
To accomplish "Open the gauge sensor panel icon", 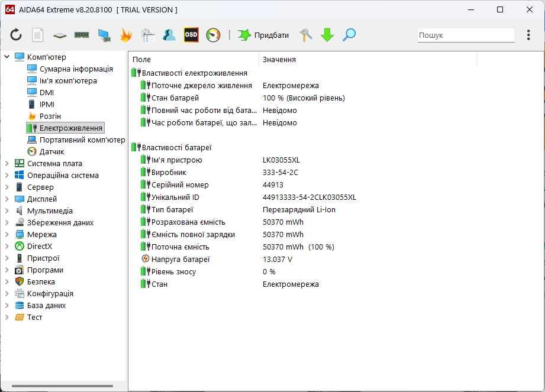I will 213,35.
